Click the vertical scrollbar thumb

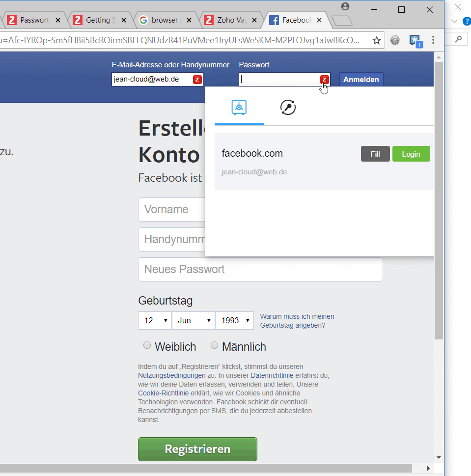pyautogui.click(x=439, y=200)
